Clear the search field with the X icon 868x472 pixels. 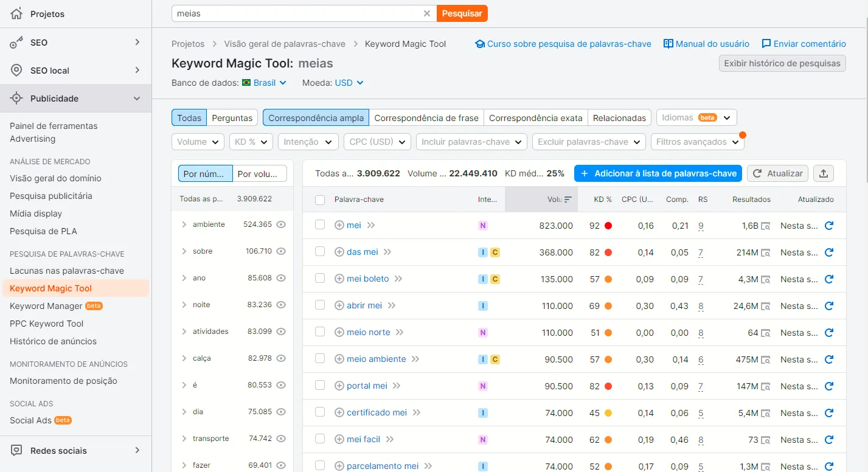pos(427,13)
